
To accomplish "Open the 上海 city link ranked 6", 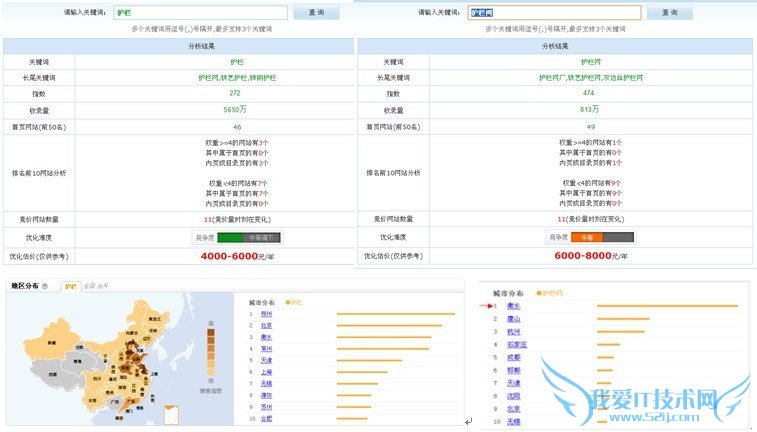I will (266, 372).
